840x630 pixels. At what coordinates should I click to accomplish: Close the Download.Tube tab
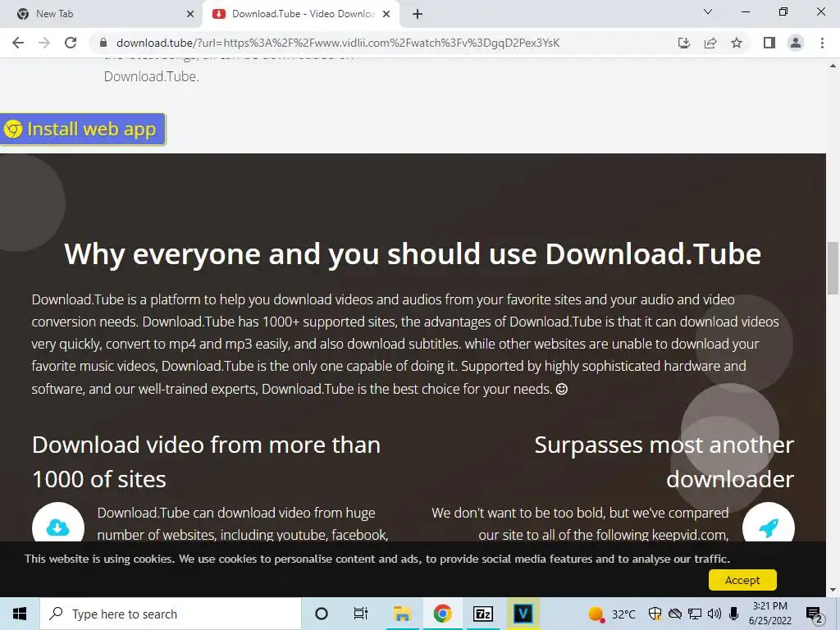click(x=386, y=14)
